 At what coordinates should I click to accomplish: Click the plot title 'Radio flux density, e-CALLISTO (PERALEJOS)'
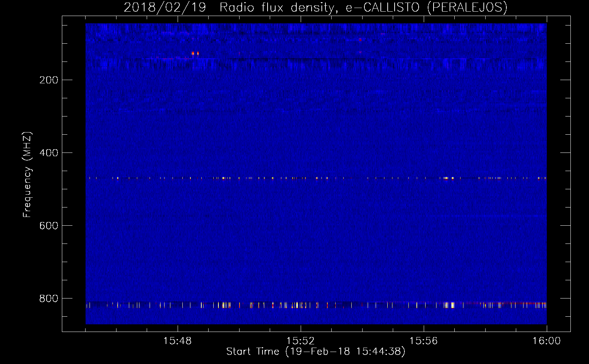(363, 8)
